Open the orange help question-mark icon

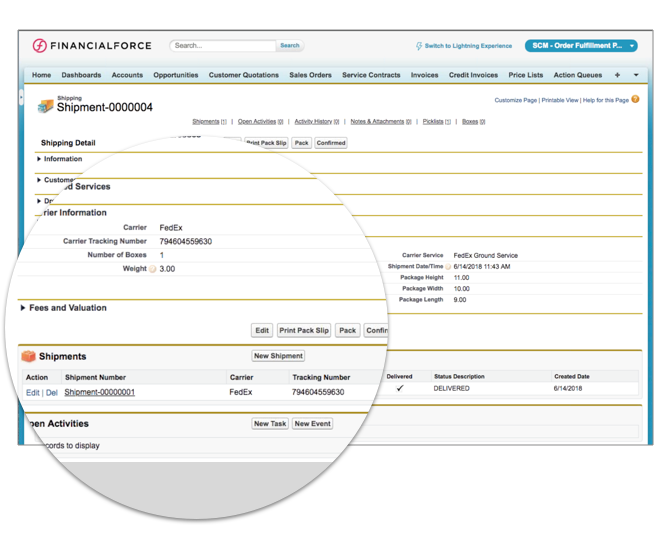635,99
